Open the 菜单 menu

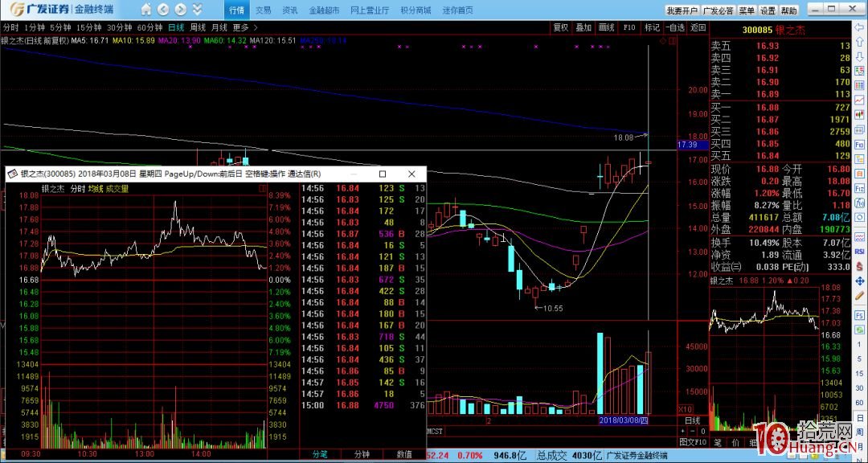746,10
